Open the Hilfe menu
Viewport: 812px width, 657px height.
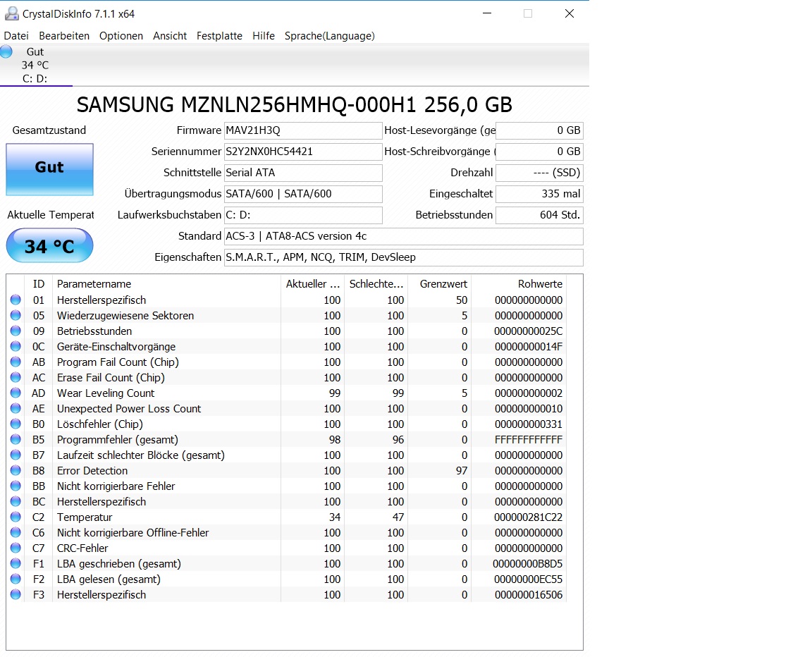click(264, 36)
